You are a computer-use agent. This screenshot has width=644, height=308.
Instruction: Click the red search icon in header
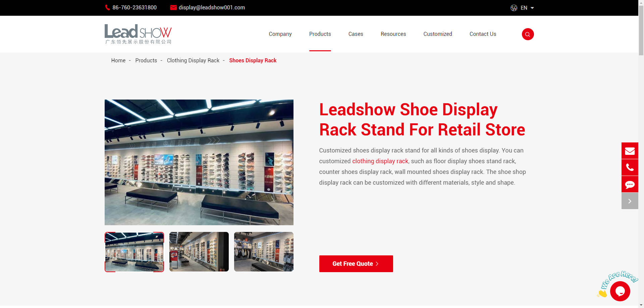pyautogui.click(x=528, y=34)
